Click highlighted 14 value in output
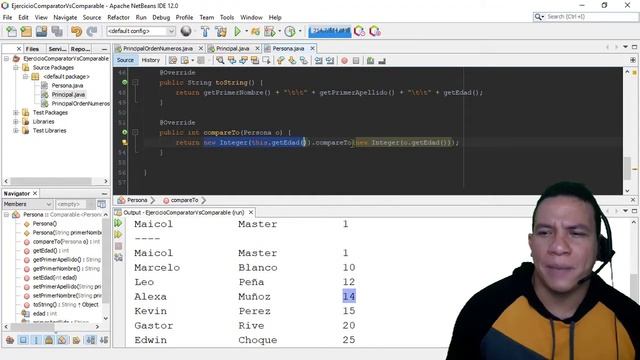 [349, 296]
